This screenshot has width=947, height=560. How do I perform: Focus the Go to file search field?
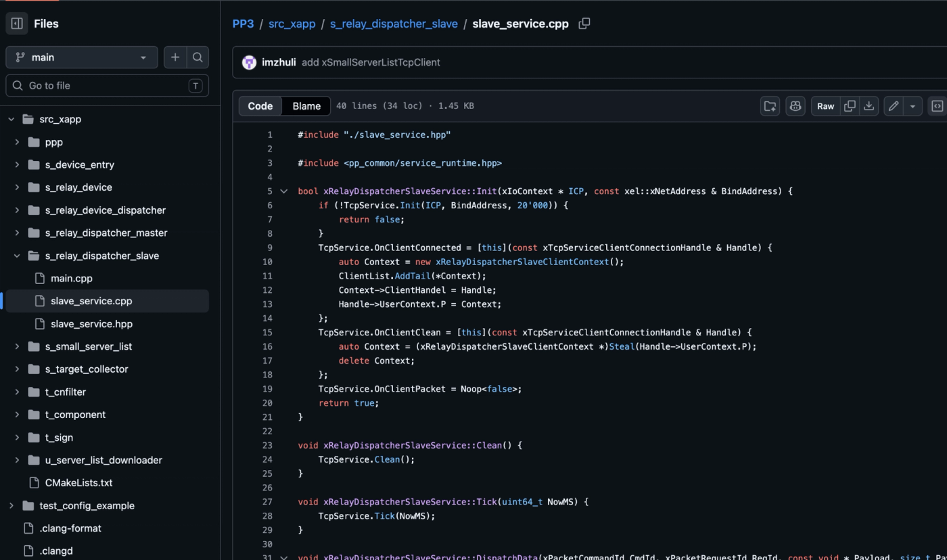point(107,86)
